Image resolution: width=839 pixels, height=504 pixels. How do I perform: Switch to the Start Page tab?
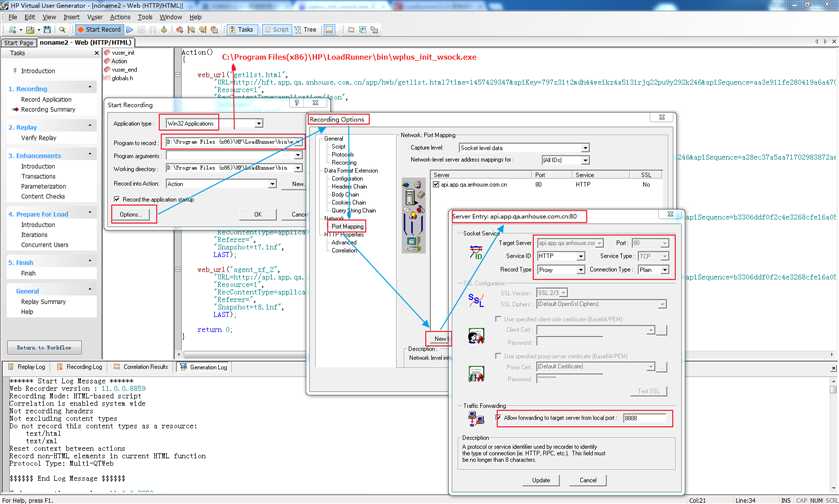pyautogui.click(x=19, y=43)
